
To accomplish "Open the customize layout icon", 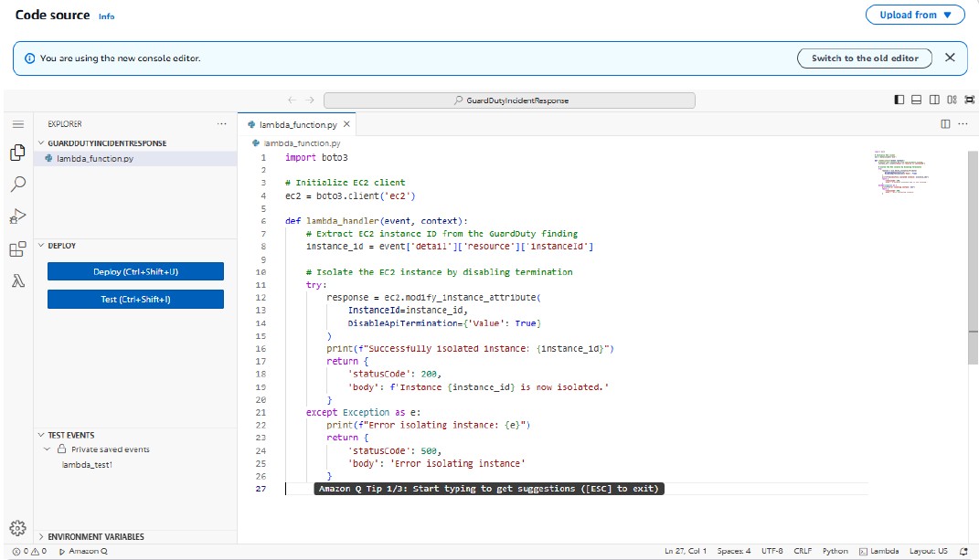I will pos(952,100).
